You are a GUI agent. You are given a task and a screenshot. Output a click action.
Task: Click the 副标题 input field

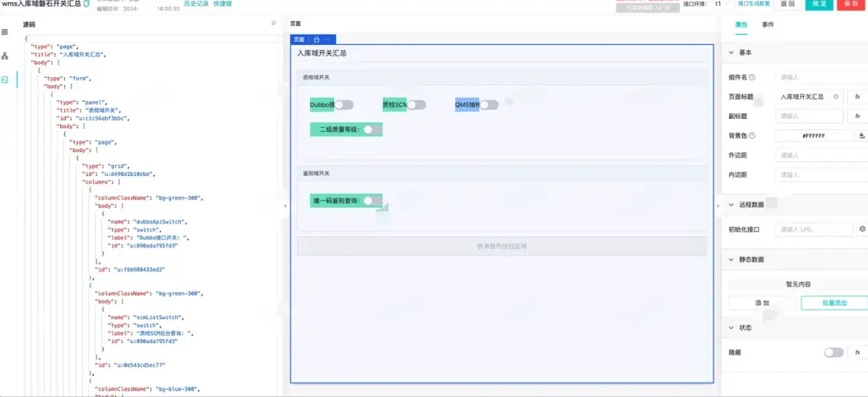point(809,117)
